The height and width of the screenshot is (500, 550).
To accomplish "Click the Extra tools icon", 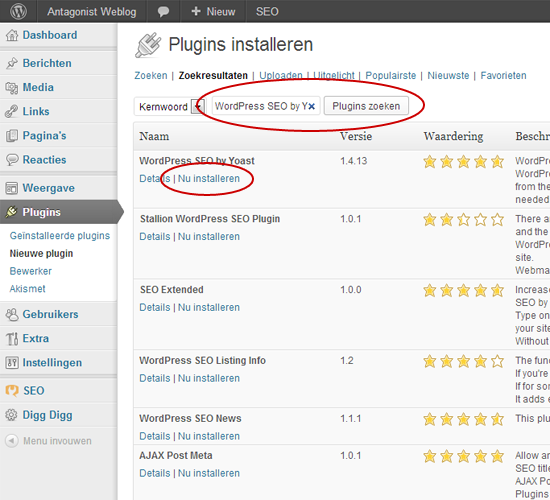I will coord(12,339).
